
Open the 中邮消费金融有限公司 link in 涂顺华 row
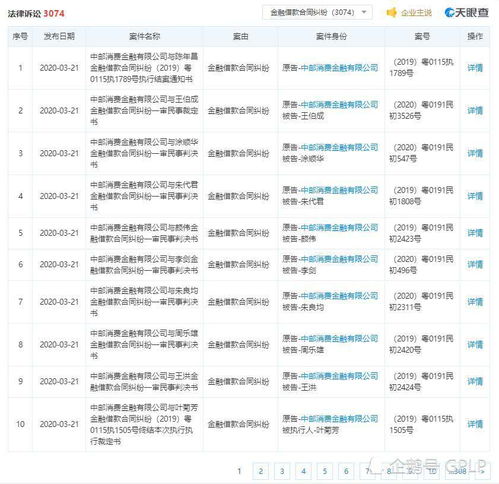339,147
